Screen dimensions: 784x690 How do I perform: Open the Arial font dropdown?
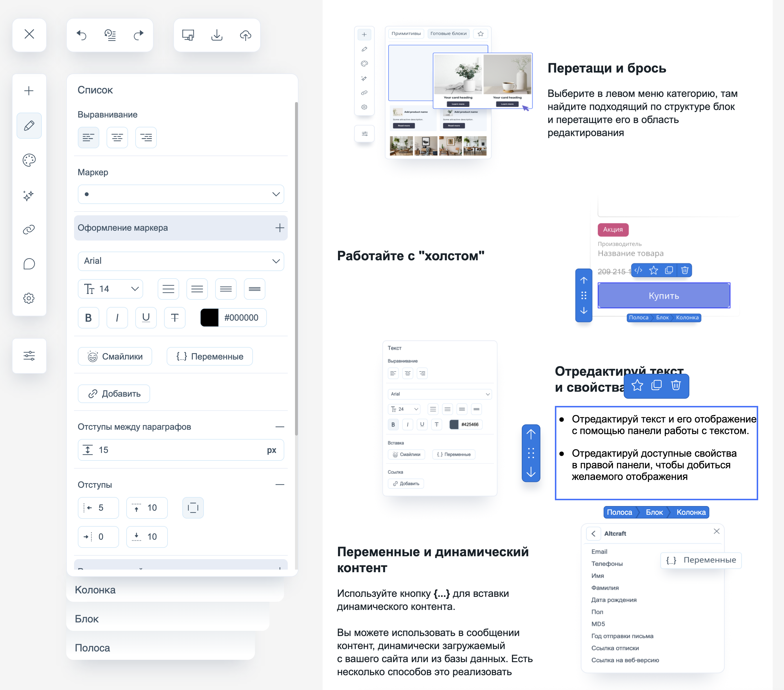click(x=181, y=261)
